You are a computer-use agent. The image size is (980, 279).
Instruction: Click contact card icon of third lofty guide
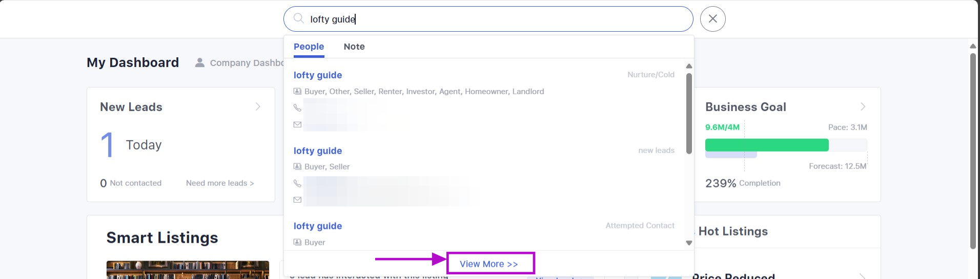pyautogui.click(x=297, y=242)
